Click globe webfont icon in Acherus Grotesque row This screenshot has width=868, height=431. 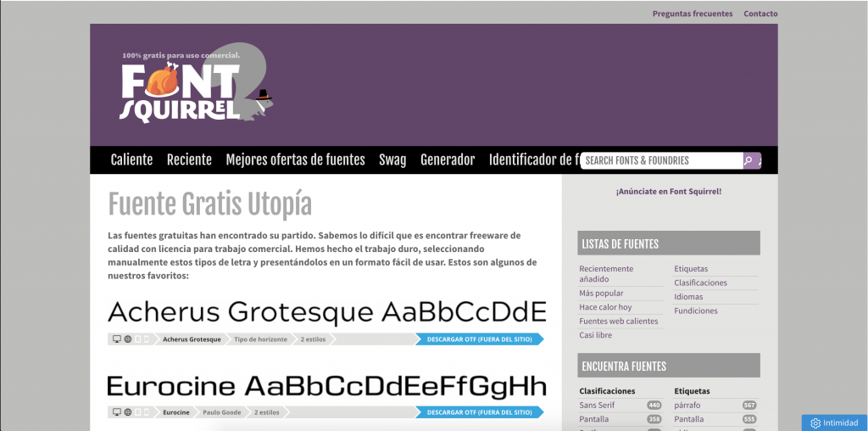click(128, 339)
